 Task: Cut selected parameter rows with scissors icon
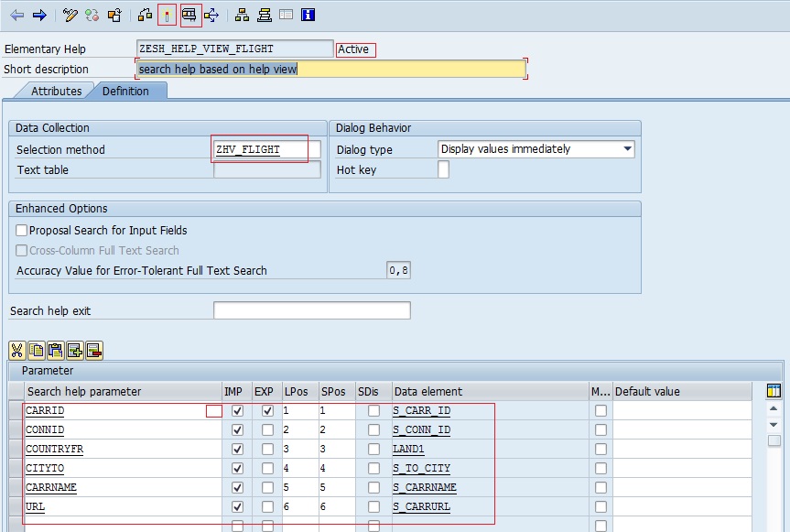click(x=16, y=351)
